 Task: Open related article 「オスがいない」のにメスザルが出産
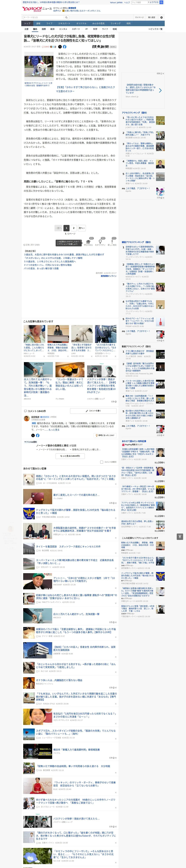(53, 258)
